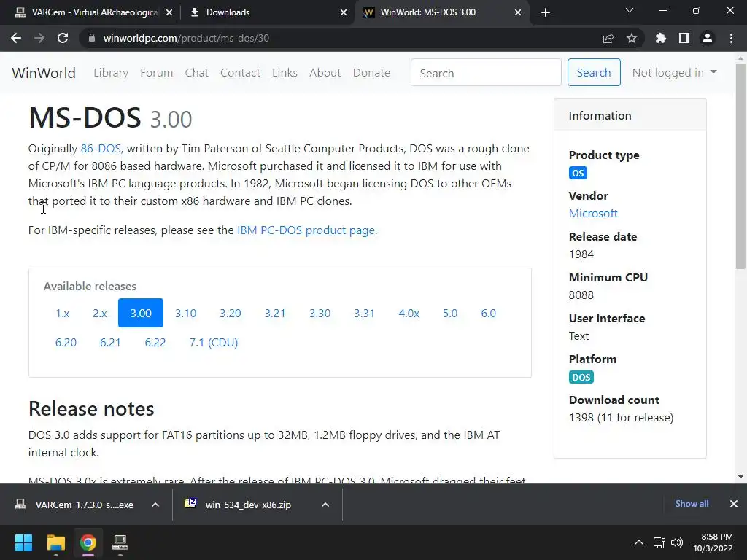Viewport: 747px width, 560px height.
Task: Close the downloads bar
Action: coord(734,504)
